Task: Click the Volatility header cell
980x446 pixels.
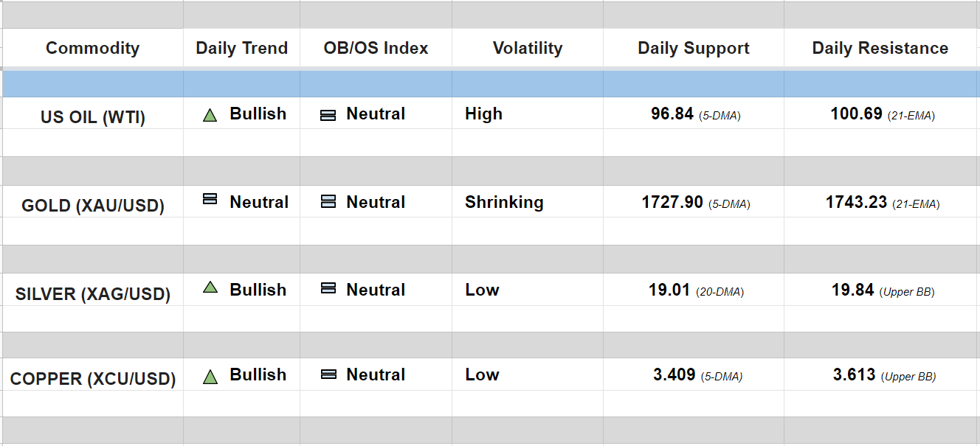Action: (x=527, y=49)
